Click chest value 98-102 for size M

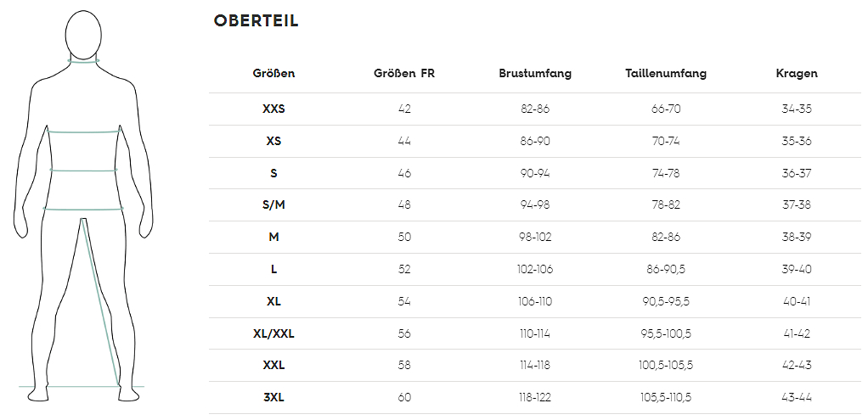click(535, 237)
